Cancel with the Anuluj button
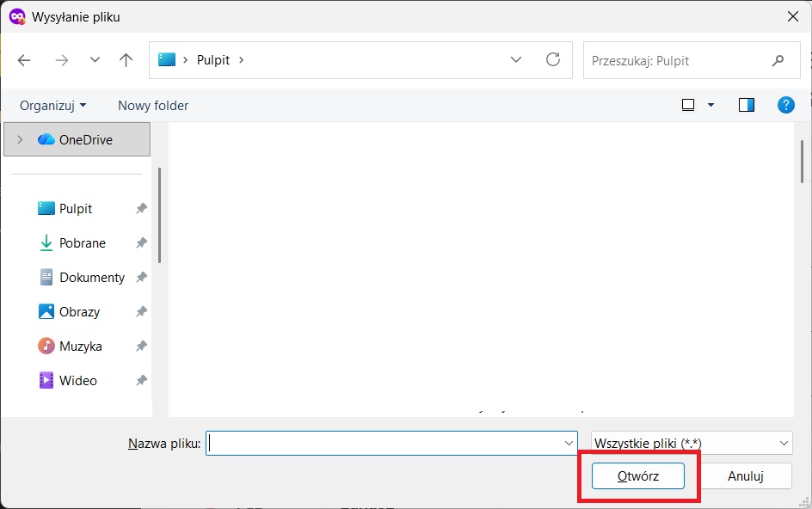The width and height of the screenshot is (812, 509). pos(745,475)
